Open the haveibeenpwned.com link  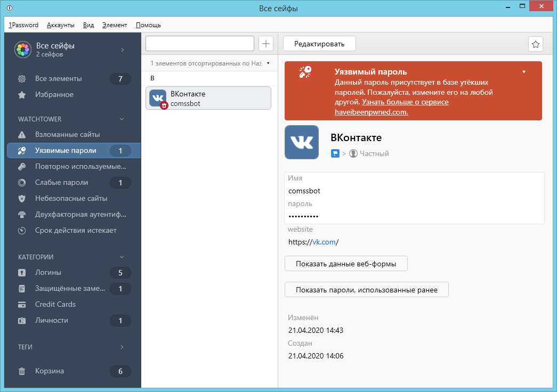[x=371, y=112]
